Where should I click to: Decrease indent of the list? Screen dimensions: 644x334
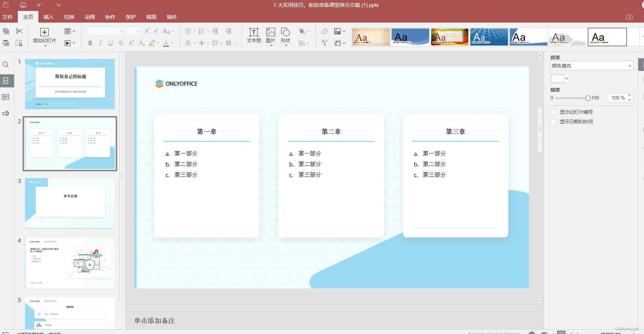pyautogui.click(x=215, y=31)
